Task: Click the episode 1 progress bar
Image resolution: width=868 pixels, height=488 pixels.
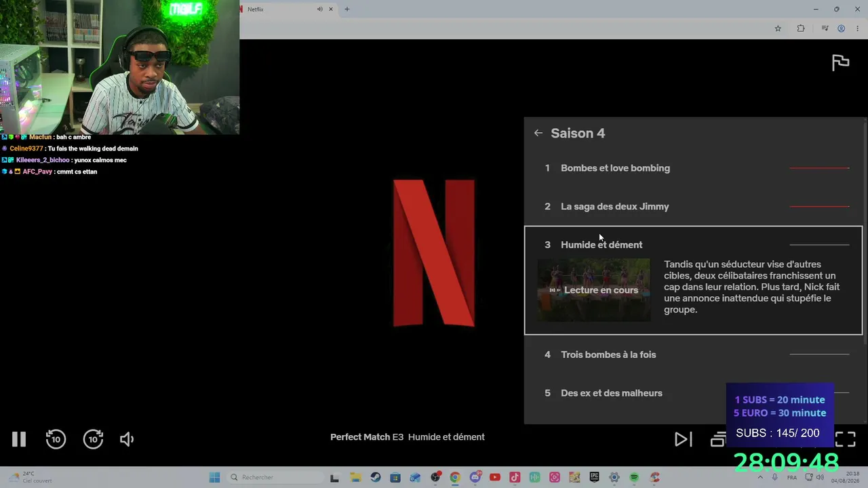Action: (x=819, y=168)
